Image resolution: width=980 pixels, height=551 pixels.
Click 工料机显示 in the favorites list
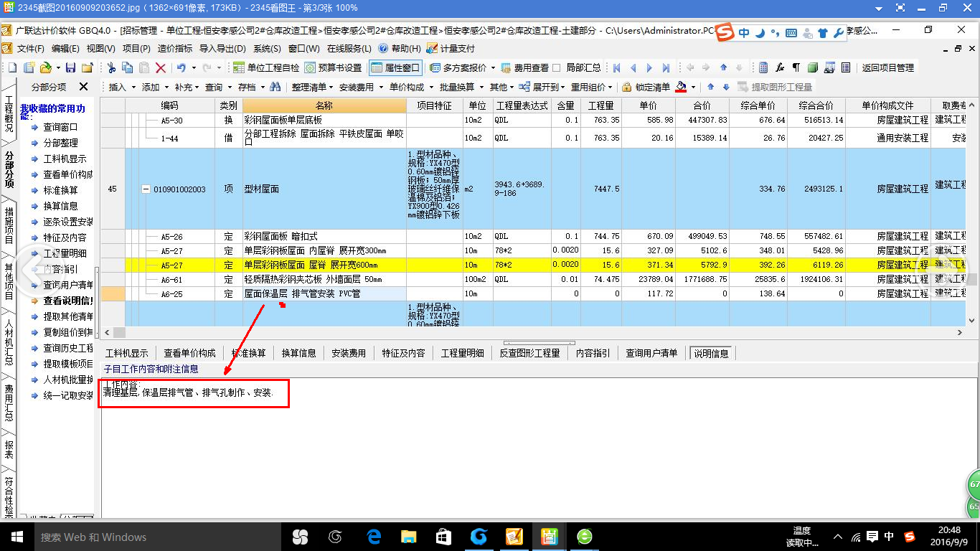(x=65, y=159)
